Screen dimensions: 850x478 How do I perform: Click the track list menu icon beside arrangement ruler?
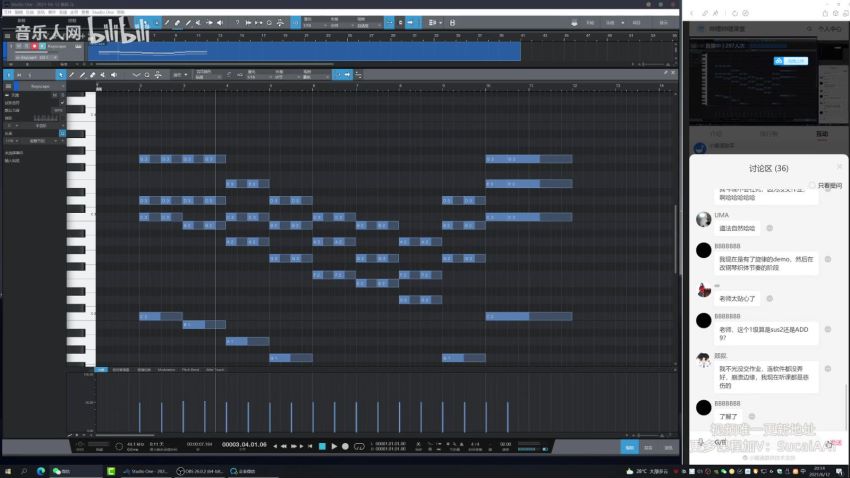[x=7, y=36]
